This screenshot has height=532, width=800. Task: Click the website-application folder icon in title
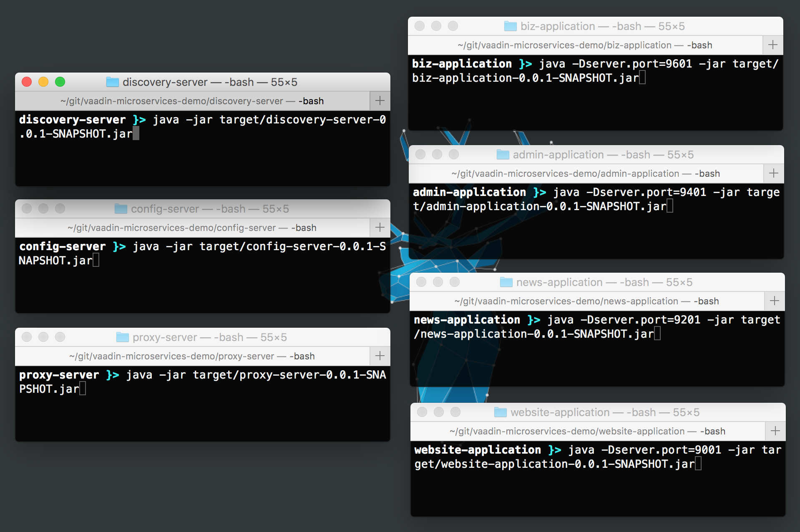coord(500,412)
